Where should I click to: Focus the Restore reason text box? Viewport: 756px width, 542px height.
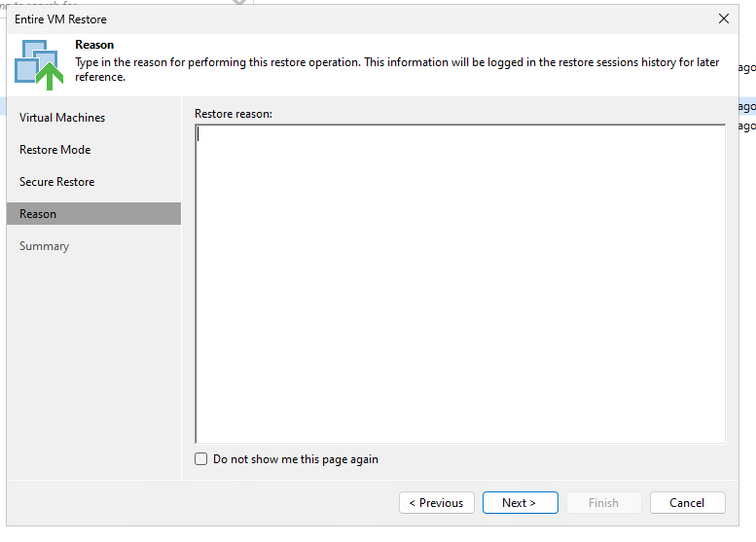pos(460,283)
